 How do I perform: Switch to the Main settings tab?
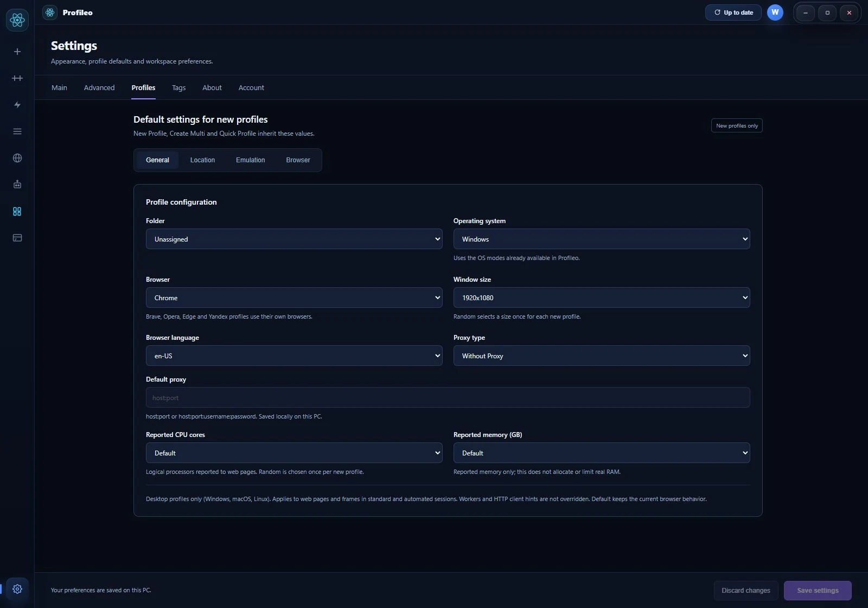pyautogui.click(x=59, y=87)
